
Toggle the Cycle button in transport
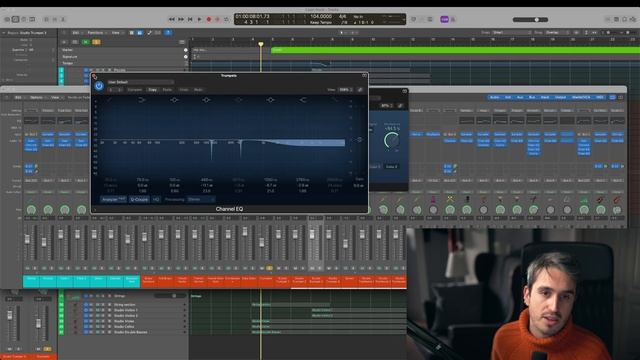[227, 19]
